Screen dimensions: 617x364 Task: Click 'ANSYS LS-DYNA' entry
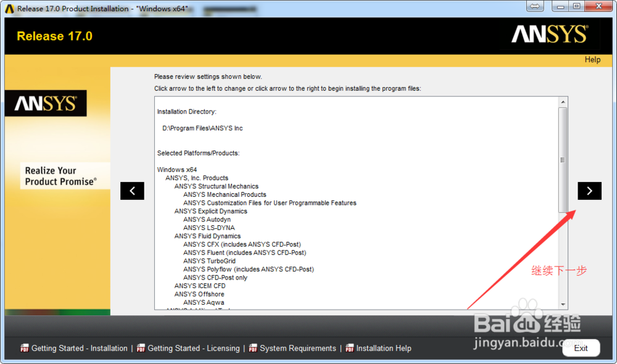209,228
